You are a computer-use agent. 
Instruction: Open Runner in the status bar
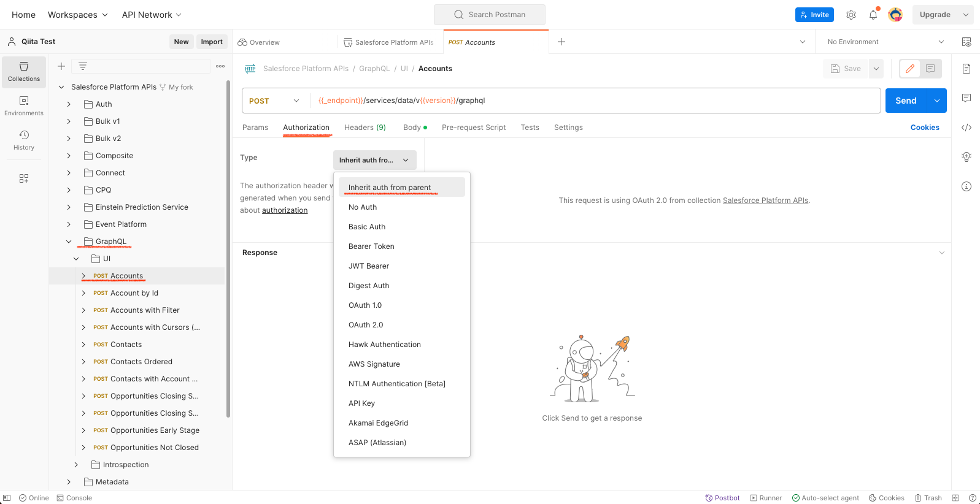point(766,498)
